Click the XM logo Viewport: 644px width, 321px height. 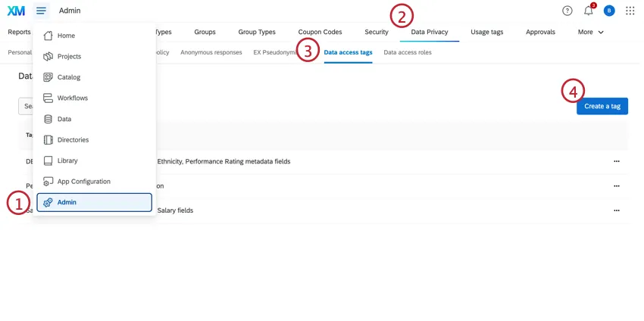(16, 11)
